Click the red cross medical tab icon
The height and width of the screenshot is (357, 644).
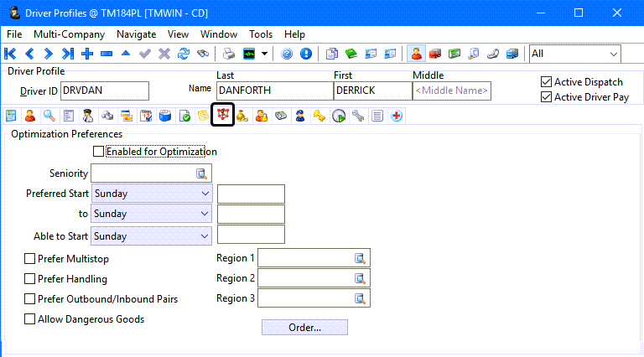tap(396, 116)
